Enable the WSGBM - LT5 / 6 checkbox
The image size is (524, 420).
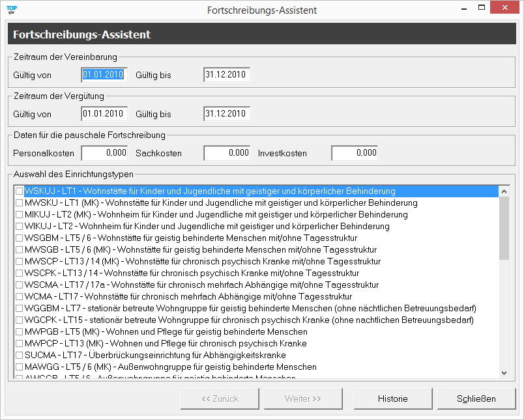[x=19, y=238]
